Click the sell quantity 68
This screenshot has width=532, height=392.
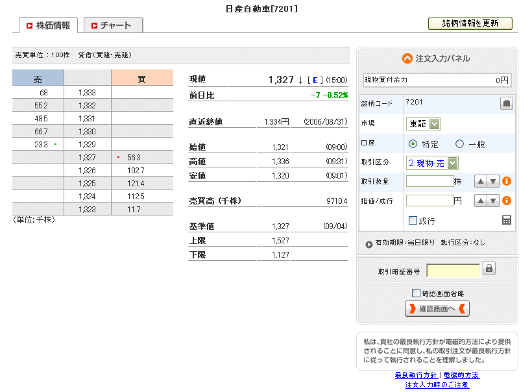point(43,93)
